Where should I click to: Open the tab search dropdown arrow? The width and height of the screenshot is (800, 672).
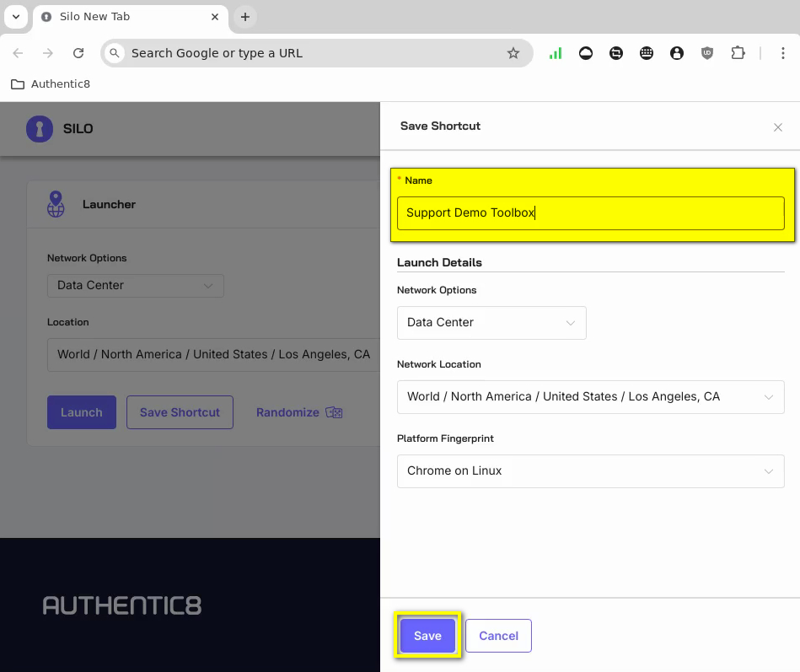[16, 17]
